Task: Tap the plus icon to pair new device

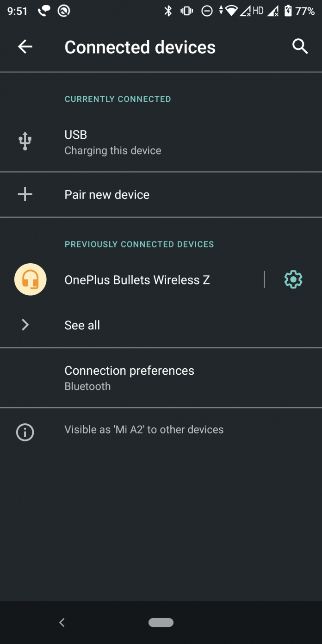Action: click(25, 194)
